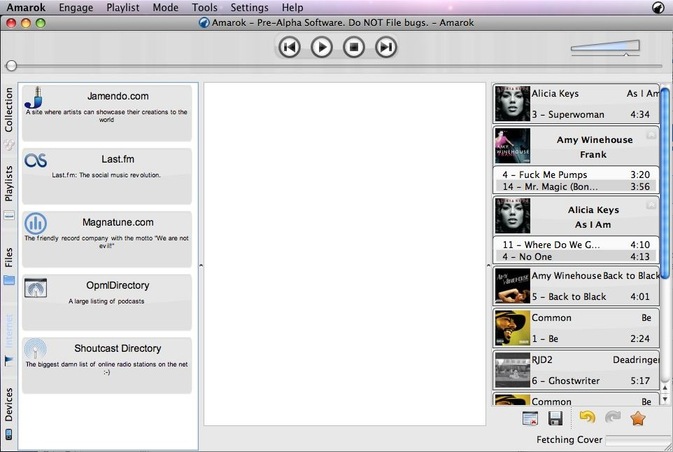Stop playback with the stop button
Screen dimensions: 673x452
[353, 46]
